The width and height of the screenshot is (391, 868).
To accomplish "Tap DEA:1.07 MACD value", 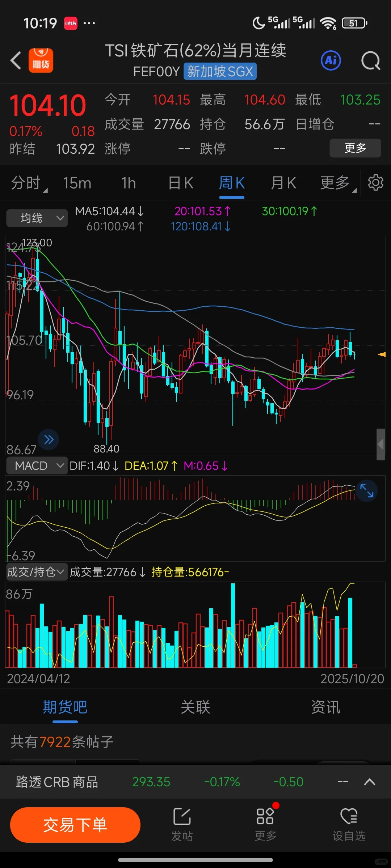I will coord(151,466).
